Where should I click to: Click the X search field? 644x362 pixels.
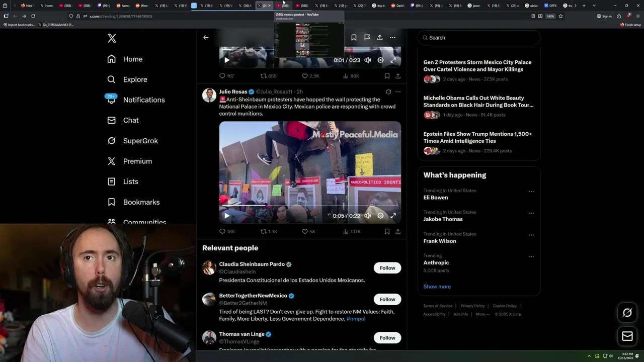click(479, 38)
